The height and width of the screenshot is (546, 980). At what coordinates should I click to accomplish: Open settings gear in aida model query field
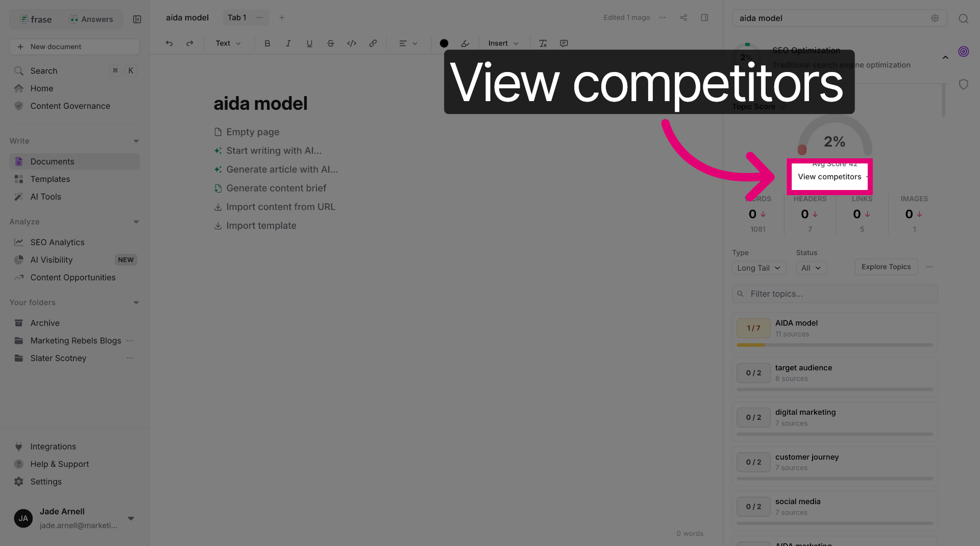click(935, 18)
